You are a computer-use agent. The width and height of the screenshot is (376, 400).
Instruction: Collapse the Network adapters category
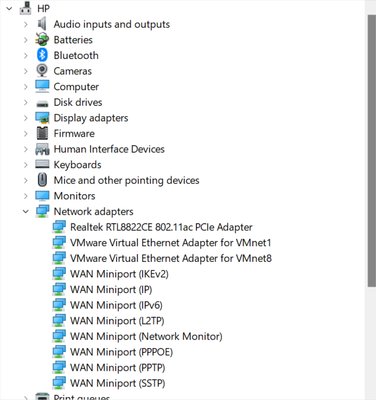pos(26,211)
